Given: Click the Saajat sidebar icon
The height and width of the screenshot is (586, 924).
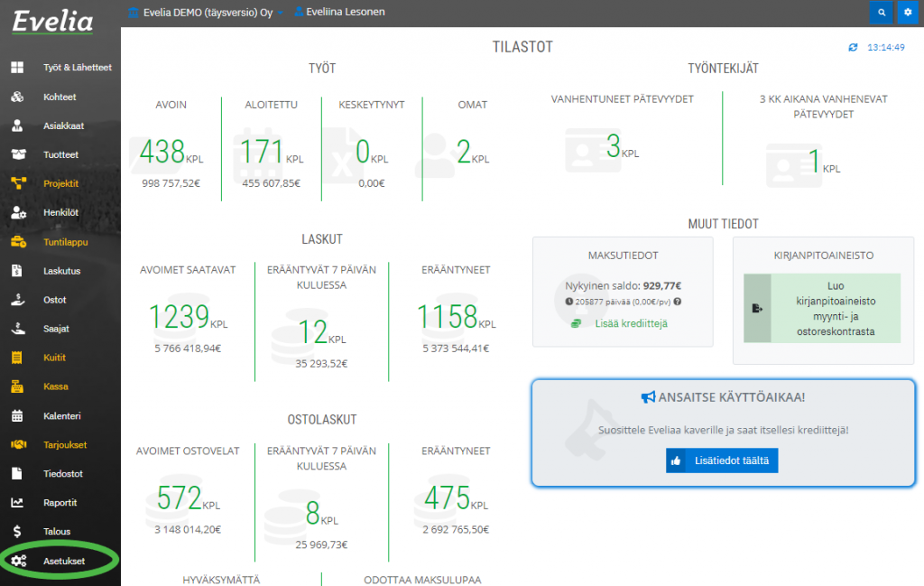Looking at the screenshot, I should click(x=18, y=329).
